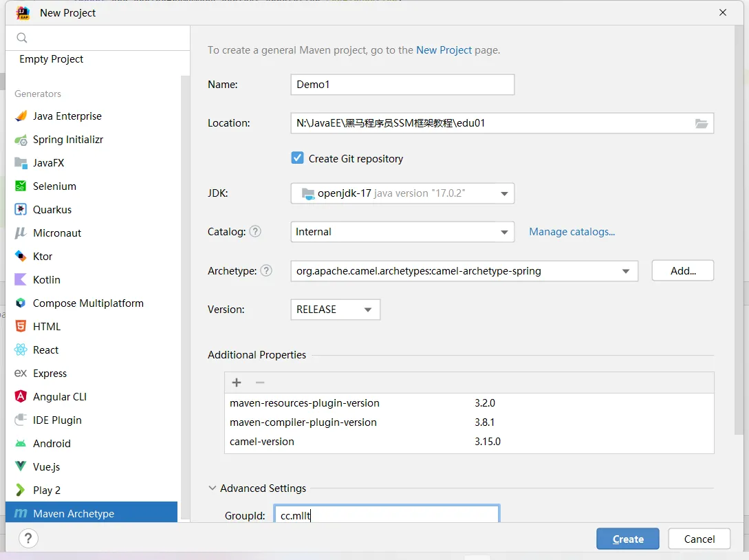Select the Java Enterprise generator
749x560 pixels.
[x=93, y=116]
